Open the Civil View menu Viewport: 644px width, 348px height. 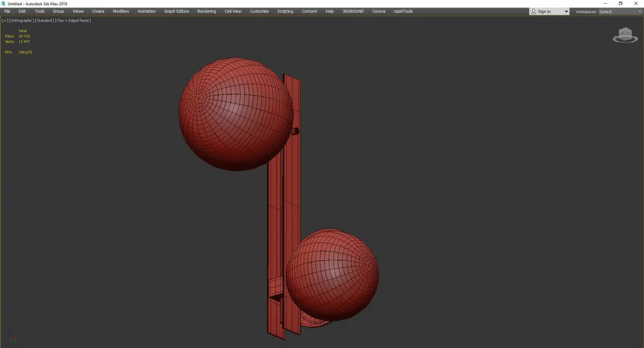(233, 11)
